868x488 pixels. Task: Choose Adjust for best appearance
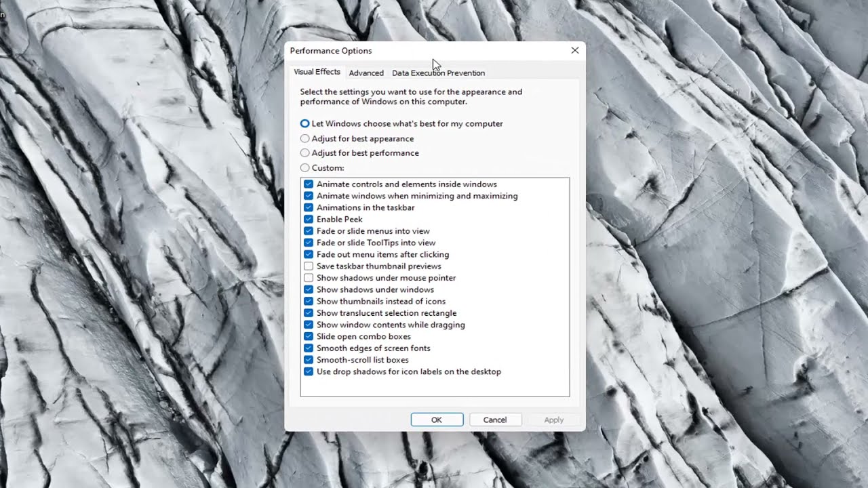click(x=357, y=138)
